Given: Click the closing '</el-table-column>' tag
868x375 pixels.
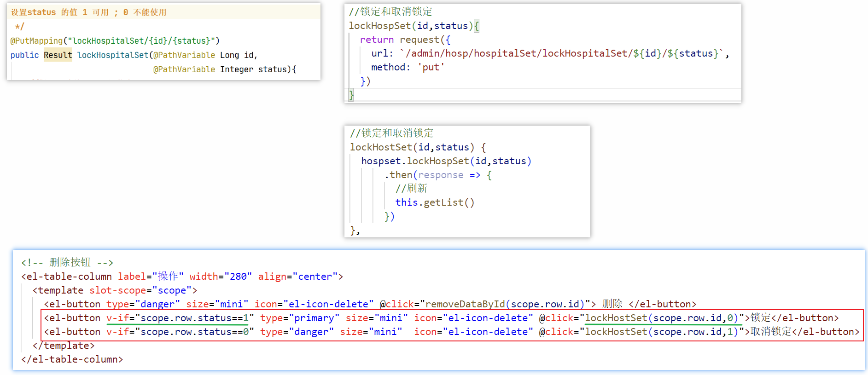Looking at the screenshot, I should click(72, 359).
